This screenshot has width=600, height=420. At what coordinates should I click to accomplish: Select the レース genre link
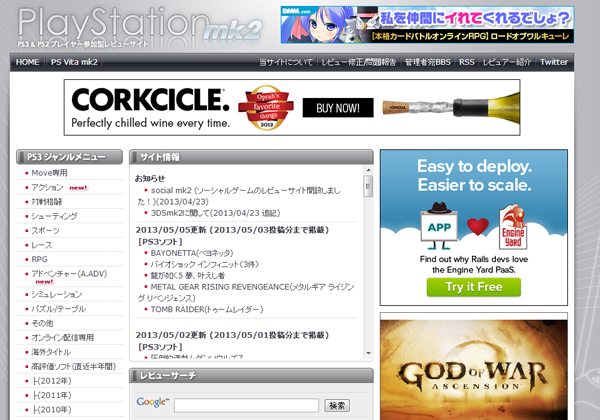(41, 245)
